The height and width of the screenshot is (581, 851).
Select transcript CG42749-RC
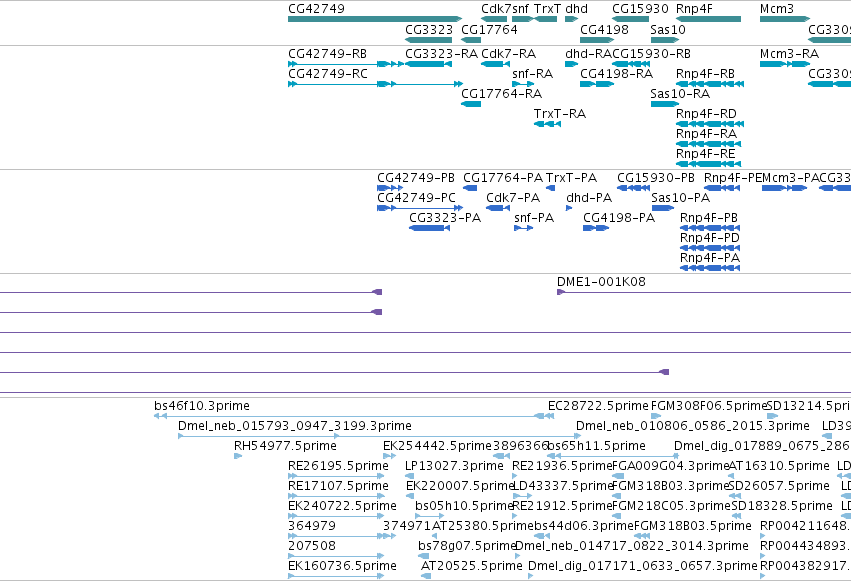328,74
